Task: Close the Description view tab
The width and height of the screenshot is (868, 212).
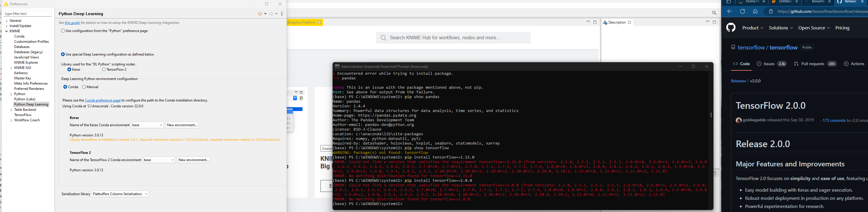Action: pos(630,22)
